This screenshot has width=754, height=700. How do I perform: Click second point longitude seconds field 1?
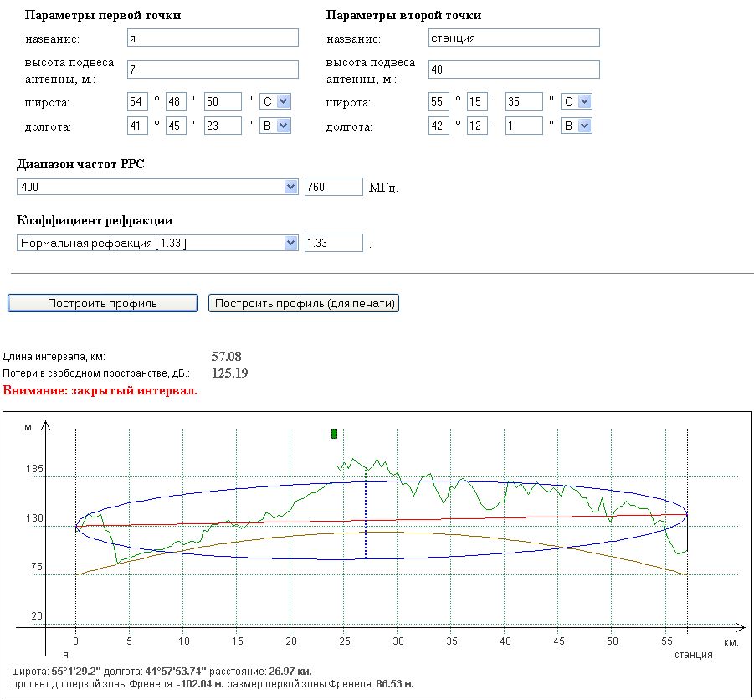click(524, 126)
